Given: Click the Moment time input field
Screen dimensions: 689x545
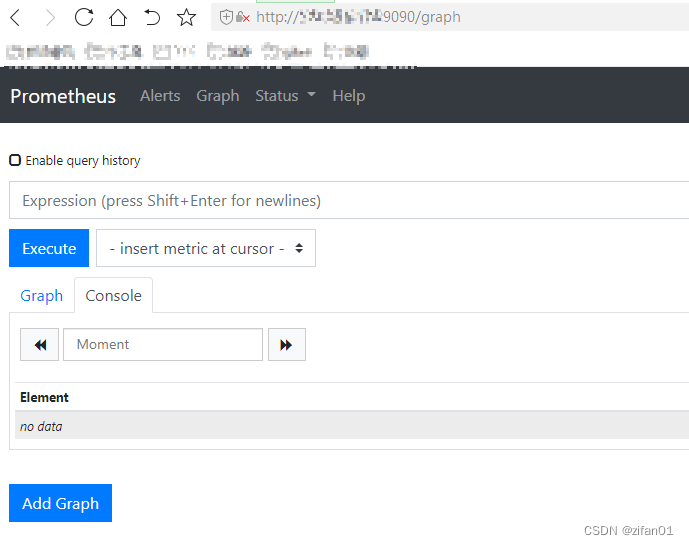Looking at the screenshot, I should (163, 345).
